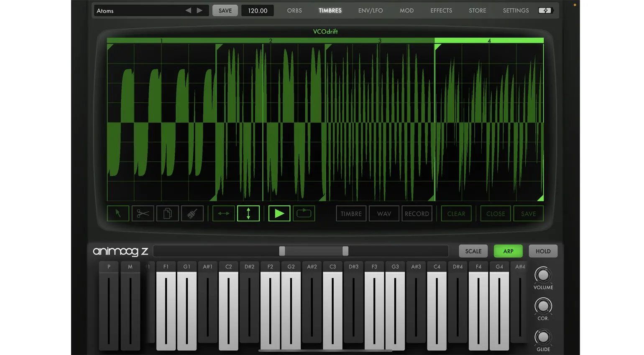This screenshot has height=355, width=644.
Task: Enable the HOLD button
Action: point(543,251)
